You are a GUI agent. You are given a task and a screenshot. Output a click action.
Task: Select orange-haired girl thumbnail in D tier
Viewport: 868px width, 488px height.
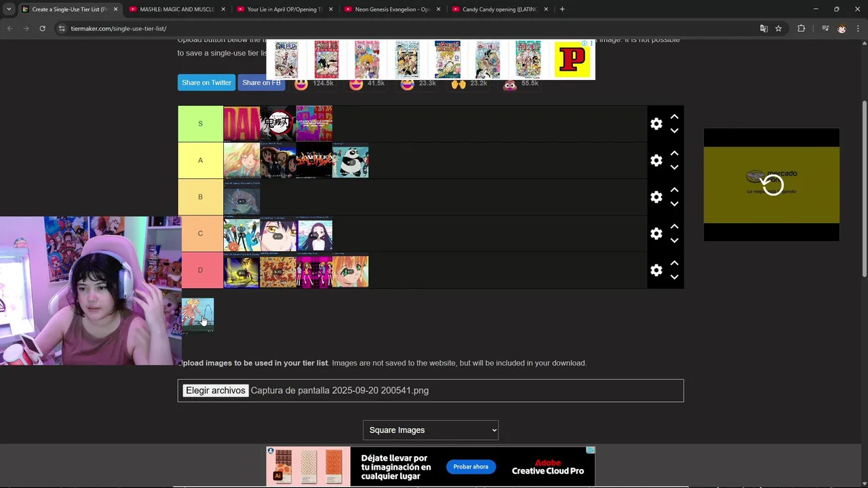[351, 270]
